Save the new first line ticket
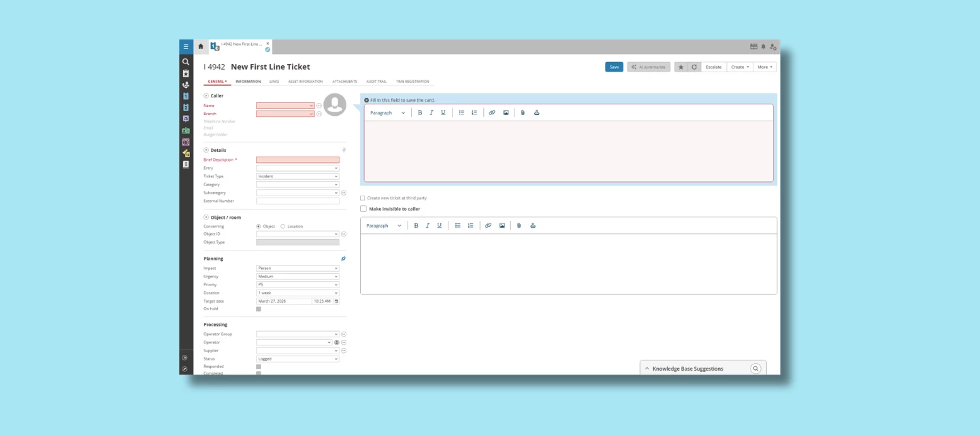Image resolution: width=980 pixels, height=436 pixels. [614, 67]
